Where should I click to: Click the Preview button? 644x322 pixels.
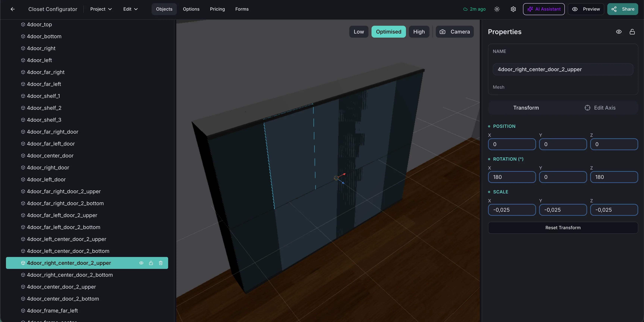586,9
